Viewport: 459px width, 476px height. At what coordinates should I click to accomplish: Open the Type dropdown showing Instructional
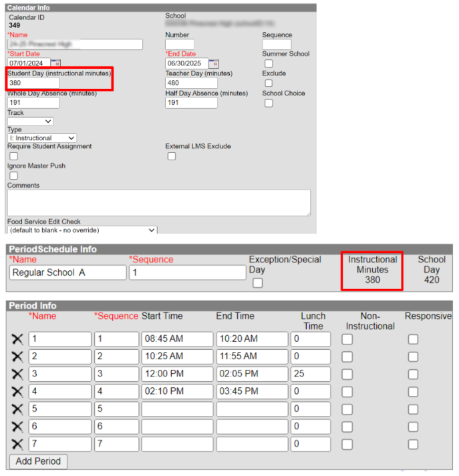pos(41,138)
